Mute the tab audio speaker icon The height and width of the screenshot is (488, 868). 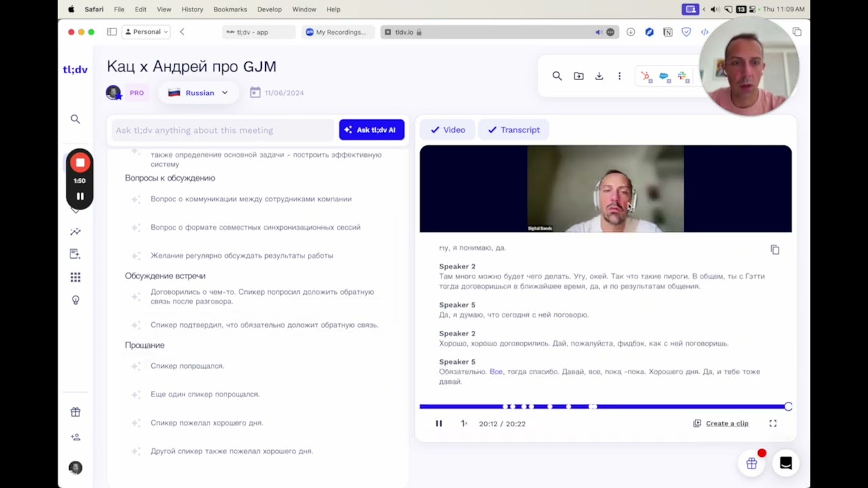coord(598,32)
